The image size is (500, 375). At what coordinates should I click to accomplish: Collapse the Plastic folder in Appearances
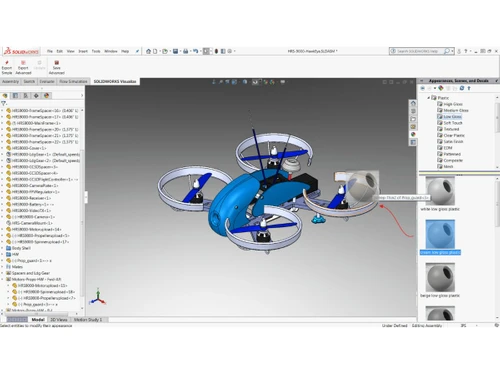[x=429, y=98]
